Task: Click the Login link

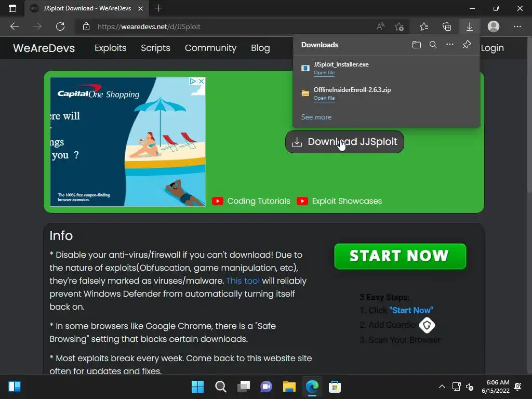Action: (x=493, y=48)
